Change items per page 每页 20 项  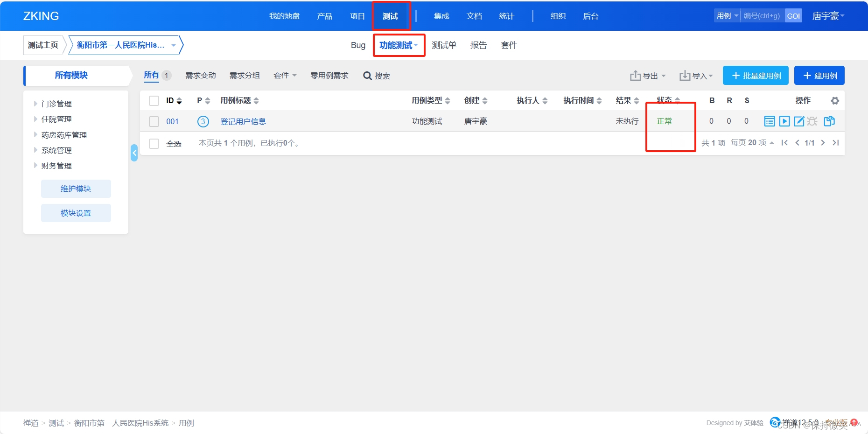[752, 143]
